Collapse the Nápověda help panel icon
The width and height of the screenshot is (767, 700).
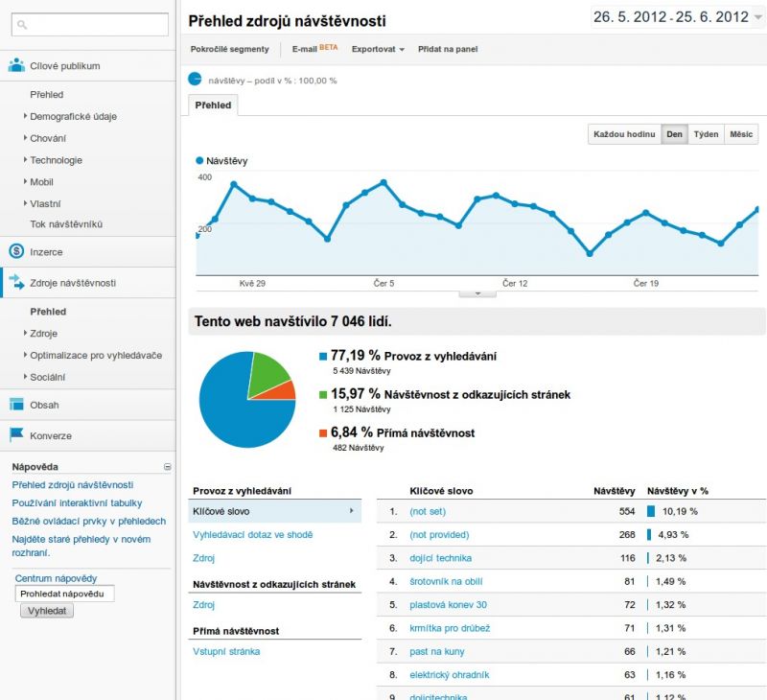tap(168, 467)
